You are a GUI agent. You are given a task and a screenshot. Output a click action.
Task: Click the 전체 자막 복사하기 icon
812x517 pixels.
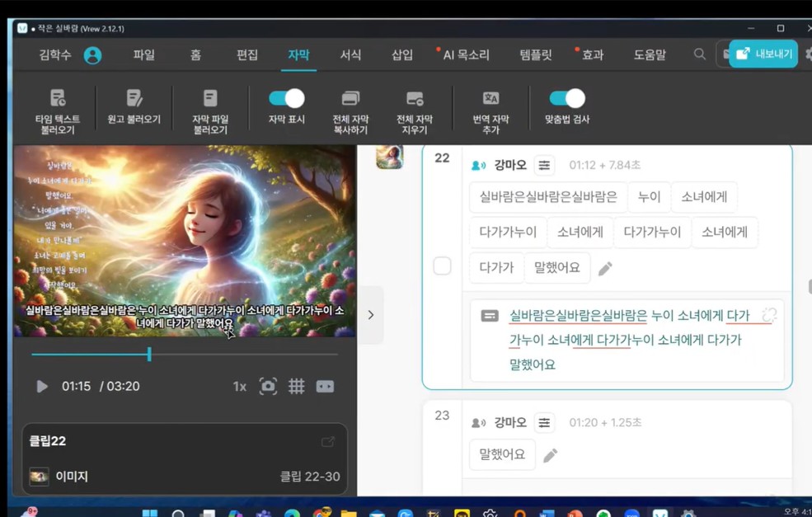350,98
